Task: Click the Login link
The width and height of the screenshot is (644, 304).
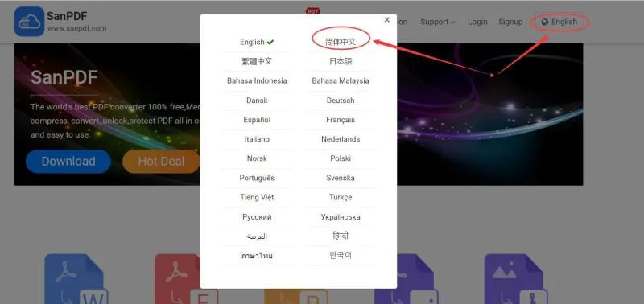Action: pyautogui.click(x=477, y=23)
